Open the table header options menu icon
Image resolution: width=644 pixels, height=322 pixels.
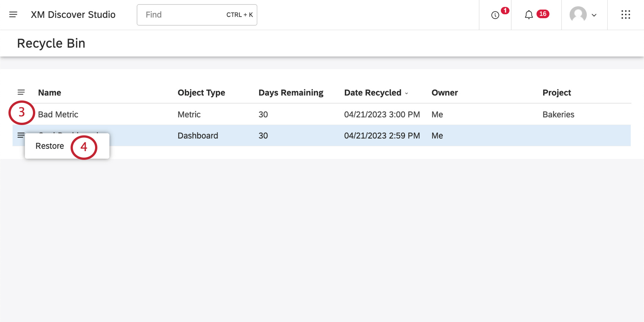pos(21,92)
